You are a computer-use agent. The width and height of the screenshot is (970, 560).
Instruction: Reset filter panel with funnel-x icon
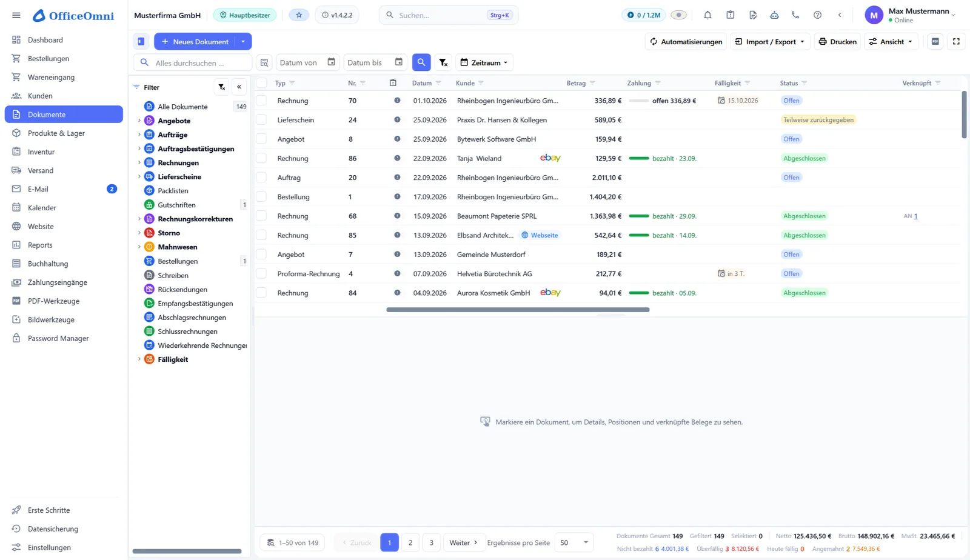[x=222, y=87]
